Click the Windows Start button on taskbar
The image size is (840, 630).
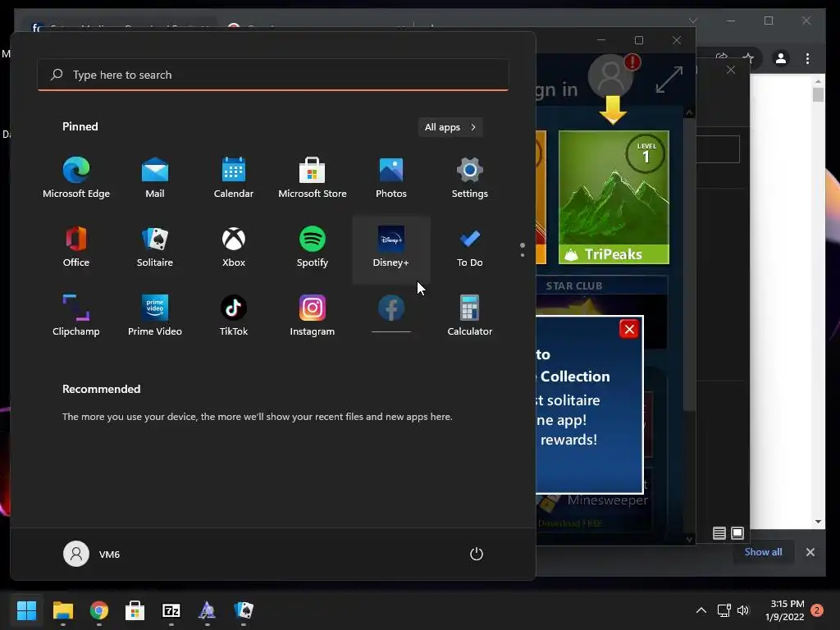coord(26,610)
